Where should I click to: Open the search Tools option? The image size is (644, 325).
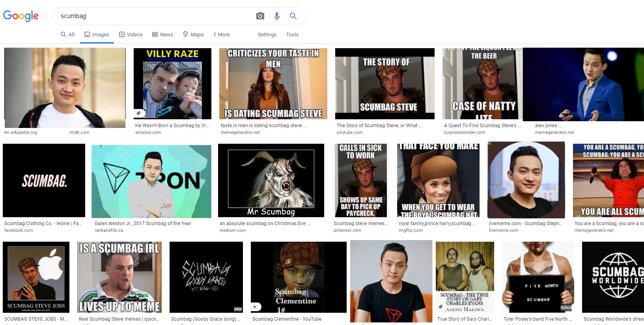click(x=292, y=34)
